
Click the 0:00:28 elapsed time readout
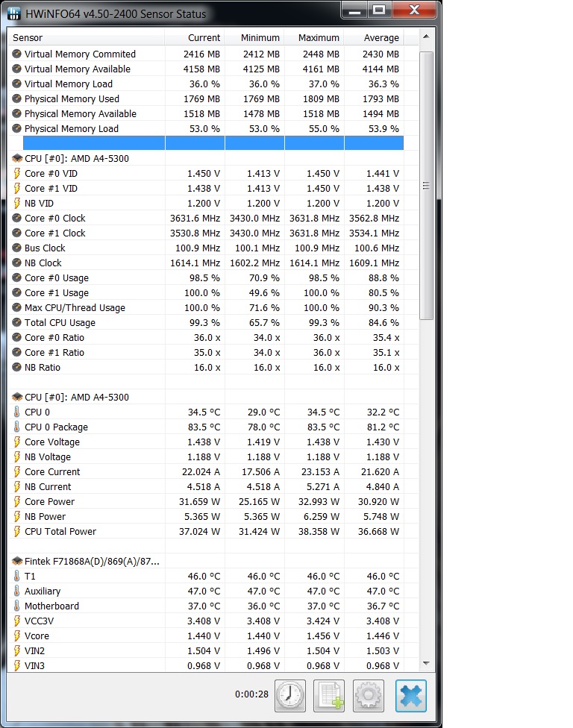click(x=251, y=694)
